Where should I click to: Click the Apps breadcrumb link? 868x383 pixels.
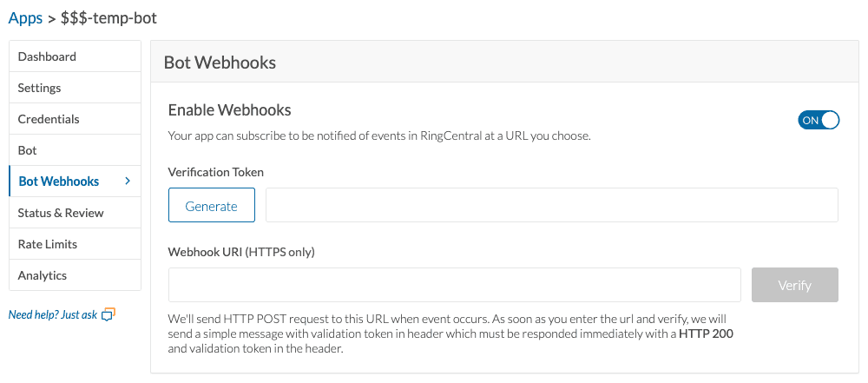point(25,17)
